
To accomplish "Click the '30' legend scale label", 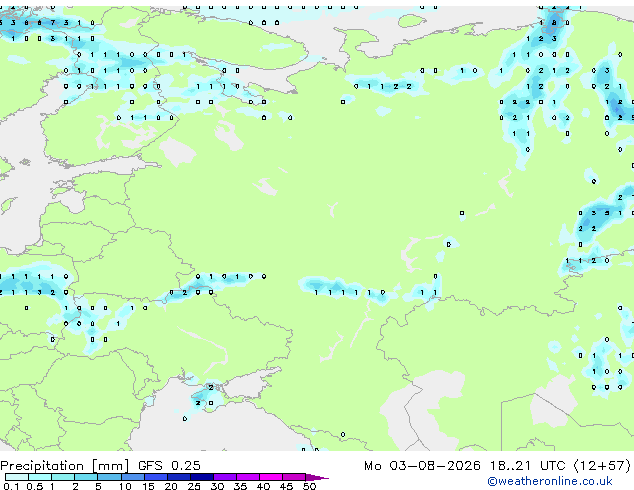I will (218, 486).
